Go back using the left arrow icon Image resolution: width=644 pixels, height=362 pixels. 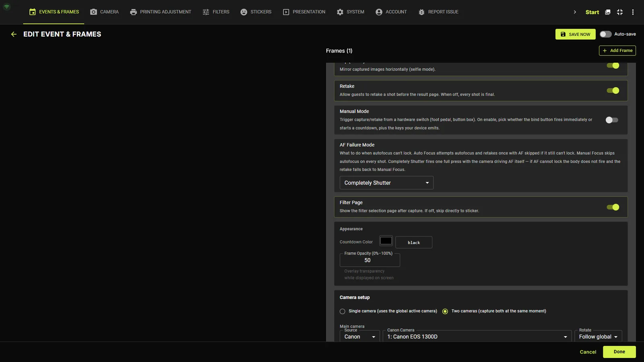[14, 34]
